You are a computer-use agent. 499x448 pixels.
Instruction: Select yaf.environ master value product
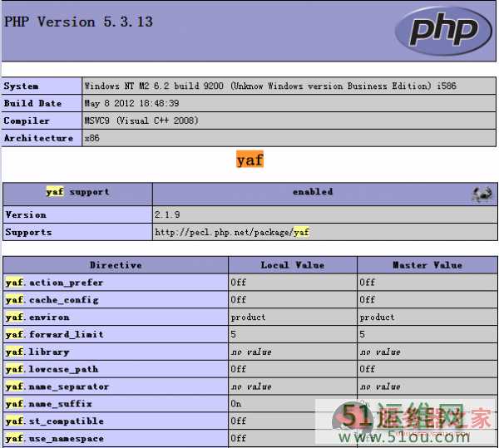(x=427, y=318)
